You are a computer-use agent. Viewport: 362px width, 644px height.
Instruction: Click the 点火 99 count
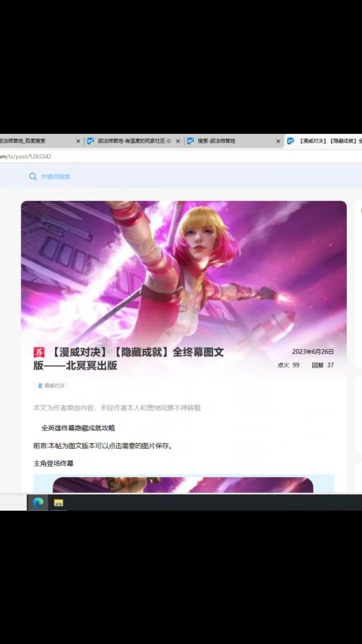click(x=289, y=365)
